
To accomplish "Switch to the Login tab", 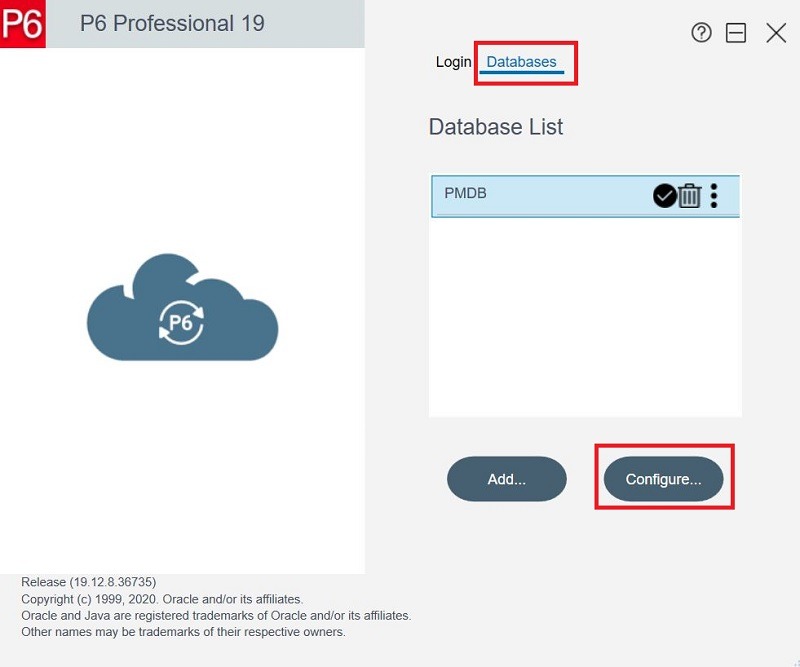I will coord(453,62).
